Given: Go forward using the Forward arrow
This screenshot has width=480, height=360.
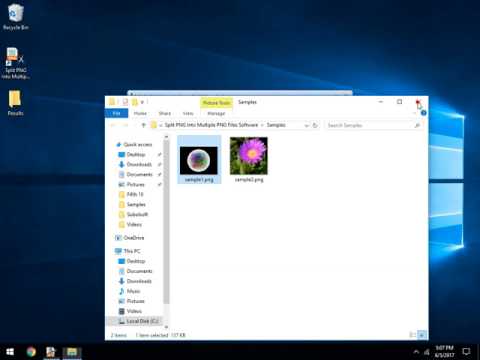Looking at the screenshot, I should (x=125, y=125).
